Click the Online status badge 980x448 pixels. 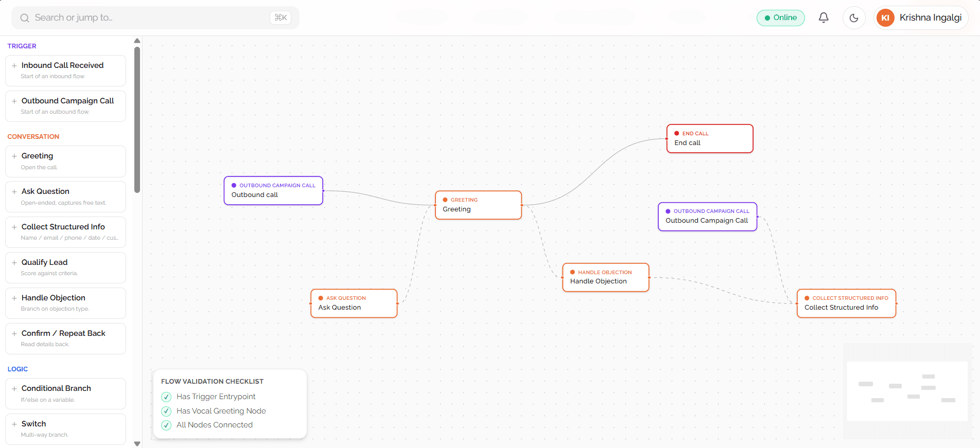coord(780,18)
